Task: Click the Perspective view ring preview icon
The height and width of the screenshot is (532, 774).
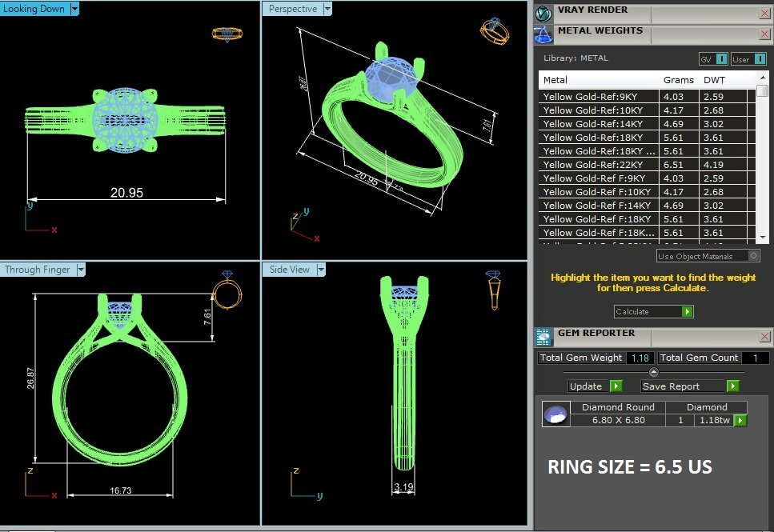Action: pyautogui.click(x=494, y=31)
